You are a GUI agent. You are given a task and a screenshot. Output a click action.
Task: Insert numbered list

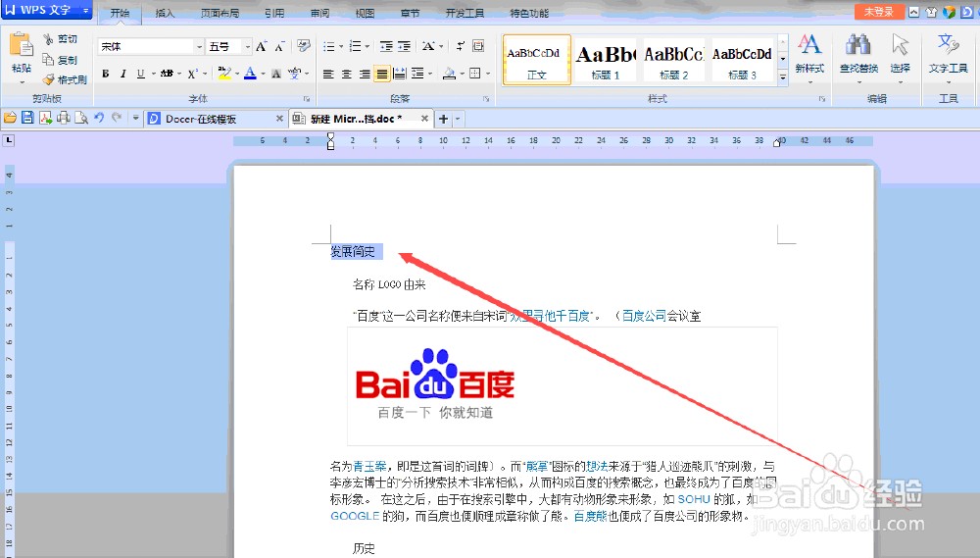(x=355, y=46)
